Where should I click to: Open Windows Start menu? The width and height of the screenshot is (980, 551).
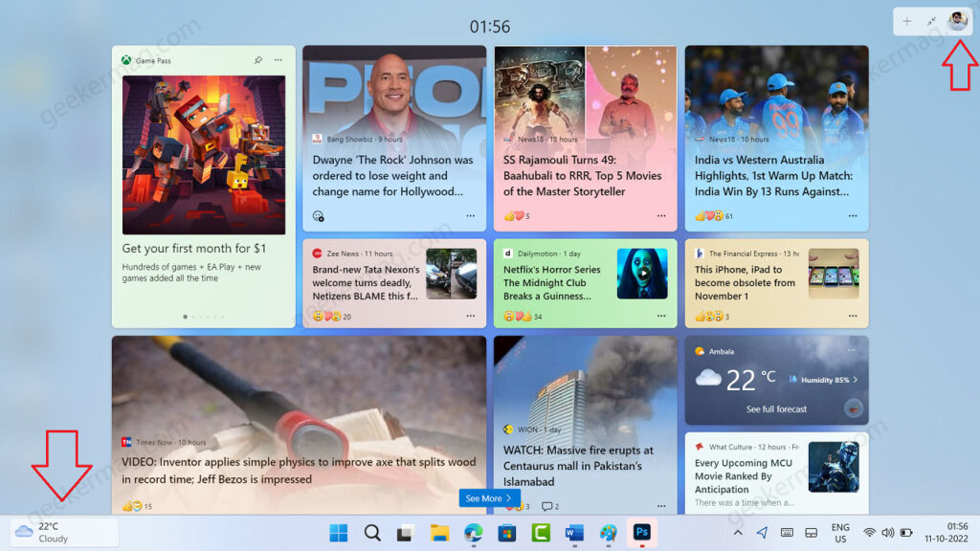coord(338,533)
